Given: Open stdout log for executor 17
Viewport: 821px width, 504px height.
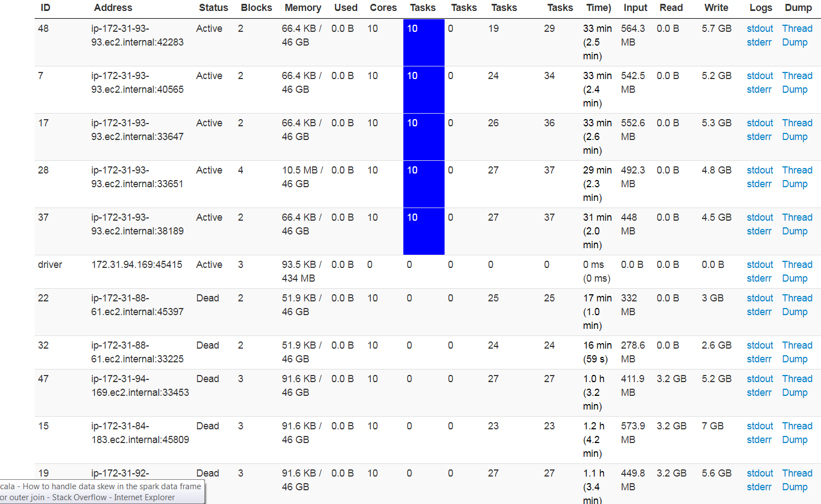Looking at the screenshot, I should click(x=759, y=123).
